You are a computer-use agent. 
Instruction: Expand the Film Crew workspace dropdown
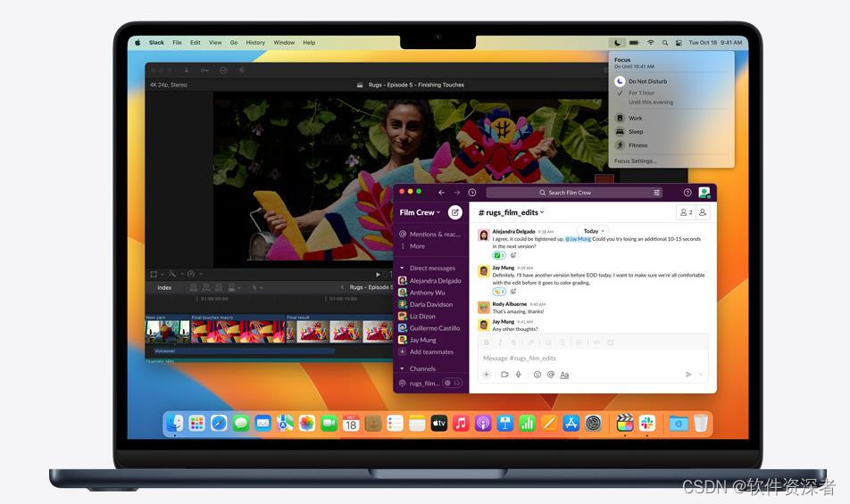pos(421,213)
